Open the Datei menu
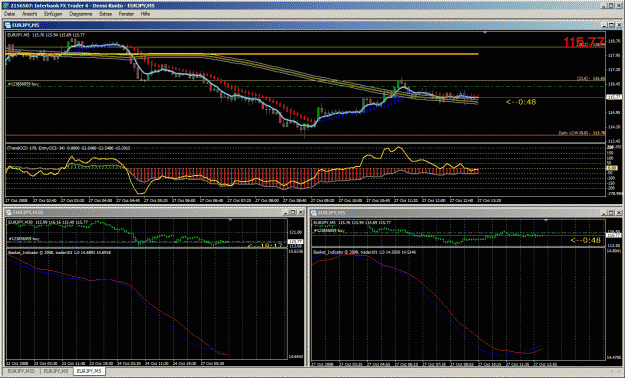 tap(10, 14)
